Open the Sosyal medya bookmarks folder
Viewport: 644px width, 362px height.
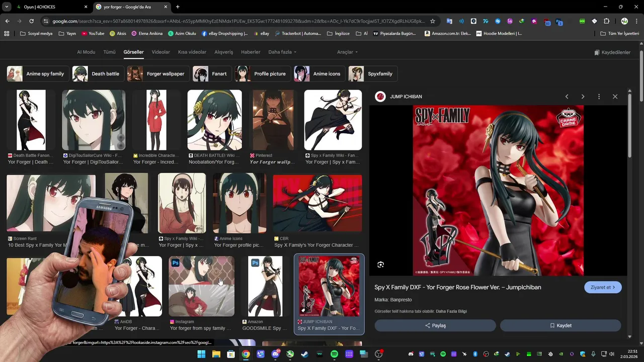[36, 34]
